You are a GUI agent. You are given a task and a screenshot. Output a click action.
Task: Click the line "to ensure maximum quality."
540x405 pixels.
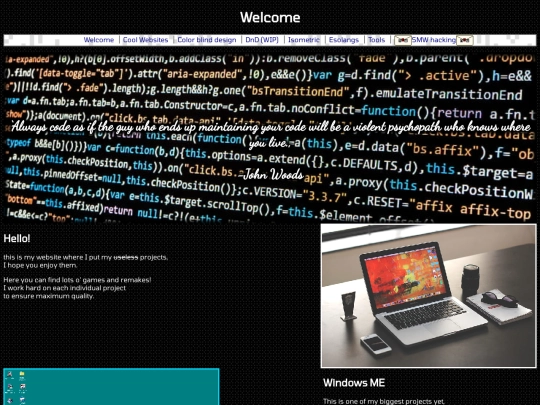(x=49, y=296)
